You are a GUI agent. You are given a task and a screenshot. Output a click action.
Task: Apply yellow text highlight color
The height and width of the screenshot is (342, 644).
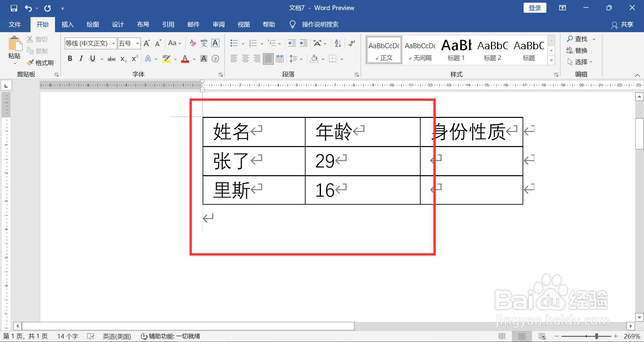coord(166,59)
